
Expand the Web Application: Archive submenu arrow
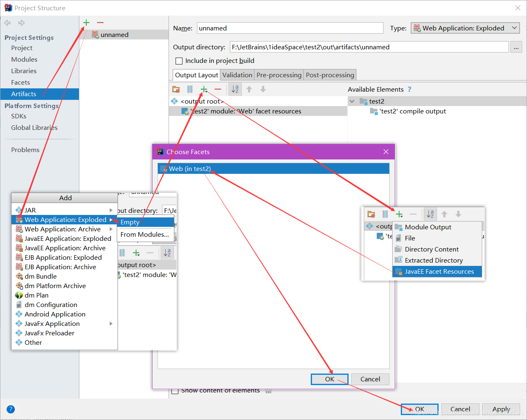coord(111,229)
